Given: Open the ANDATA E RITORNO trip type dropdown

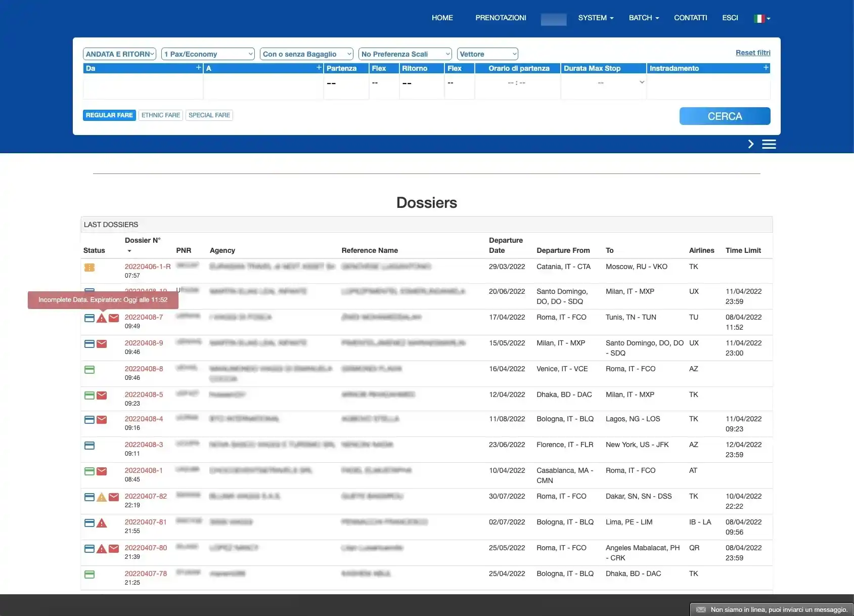Looking at the screenshot, I should [x=119, y=54].
